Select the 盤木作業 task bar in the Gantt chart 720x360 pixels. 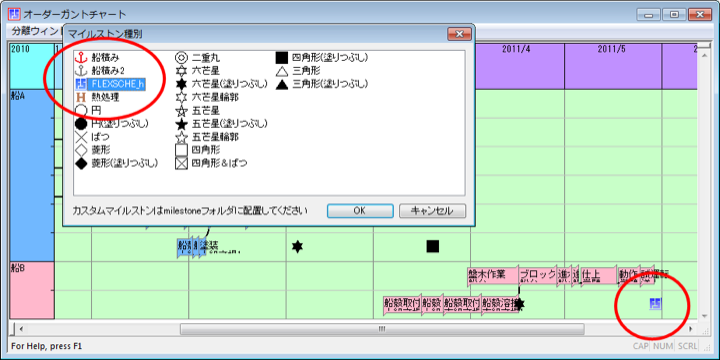[x=493, y=276]
